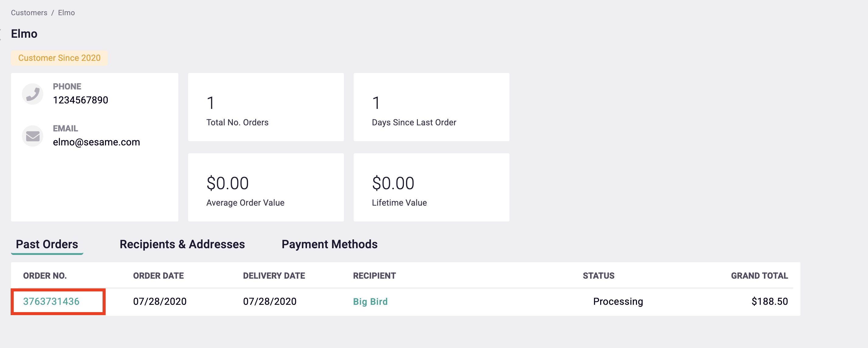Open Payment Methods tab
Viewport: 868px width, 348px height.
tap(329, 244)
